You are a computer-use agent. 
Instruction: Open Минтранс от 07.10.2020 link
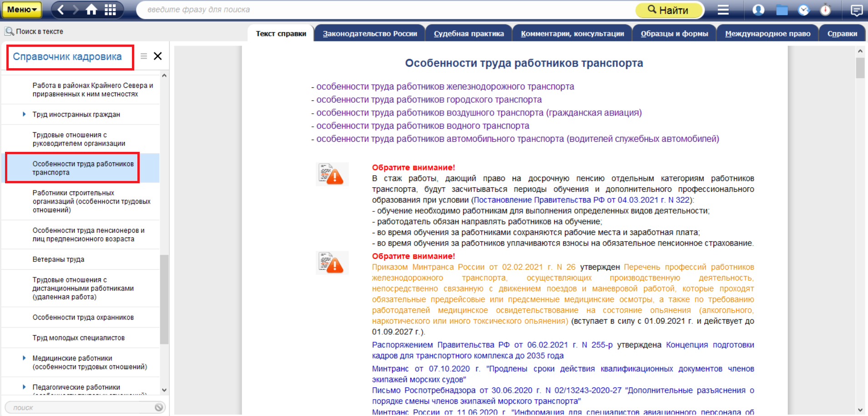coord(563,374)
